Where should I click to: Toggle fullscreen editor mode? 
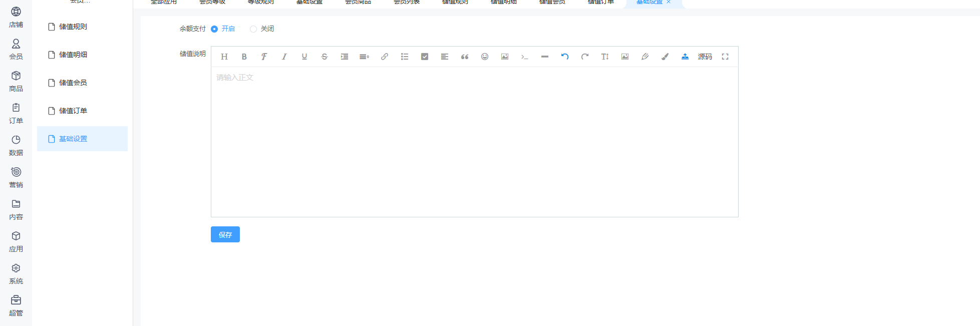[x=725, y=57]
